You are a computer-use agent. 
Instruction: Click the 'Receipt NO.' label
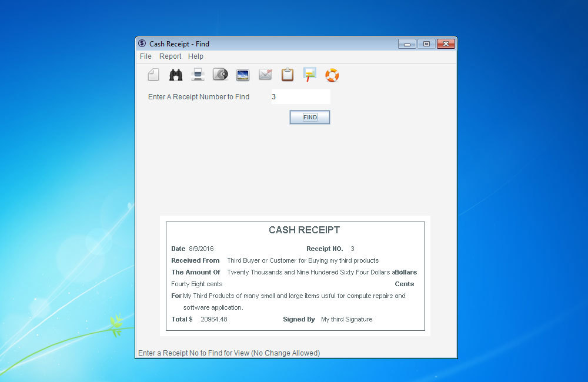(325, 249)
